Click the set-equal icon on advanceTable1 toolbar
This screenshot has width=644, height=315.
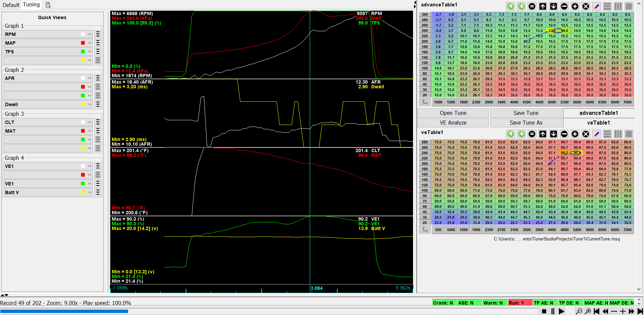tap(532, 6)
